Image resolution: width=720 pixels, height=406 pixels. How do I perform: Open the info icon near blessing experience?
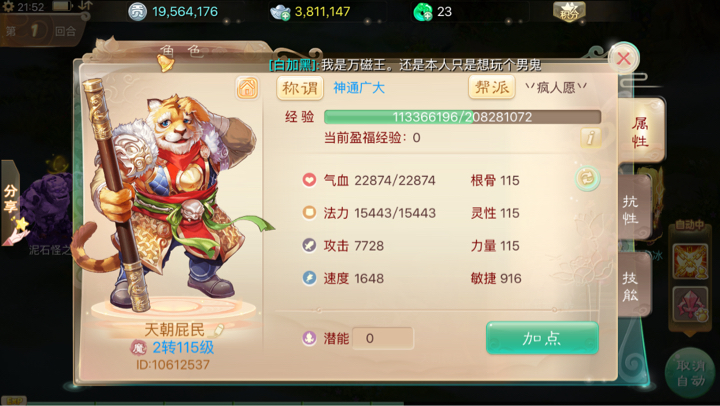[x=590, y=137]
